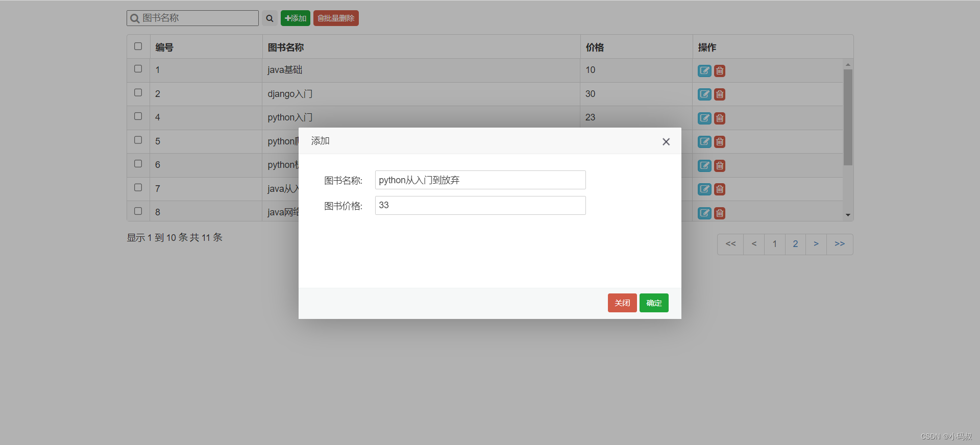Click the 图书名称 input in dialog

(480, 180)
